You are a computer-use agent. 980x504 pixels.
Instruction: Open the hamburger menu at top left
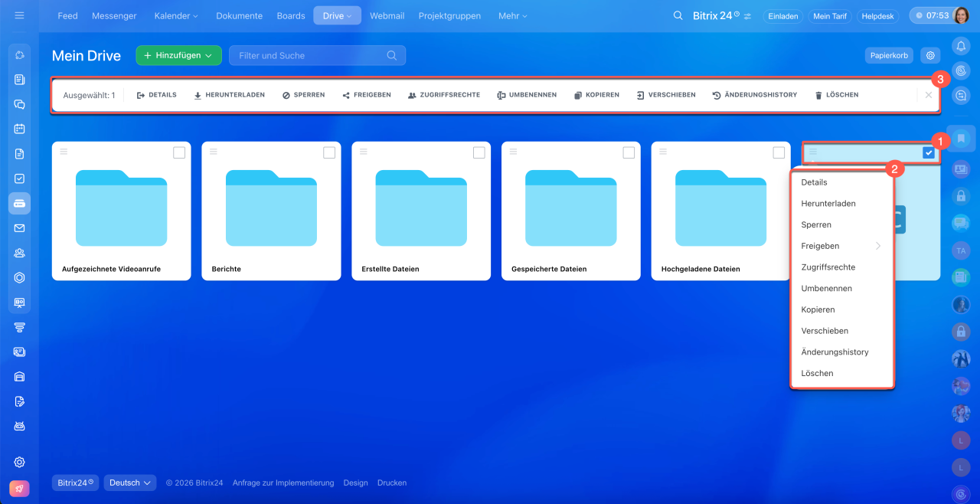(x=19, y=15)
